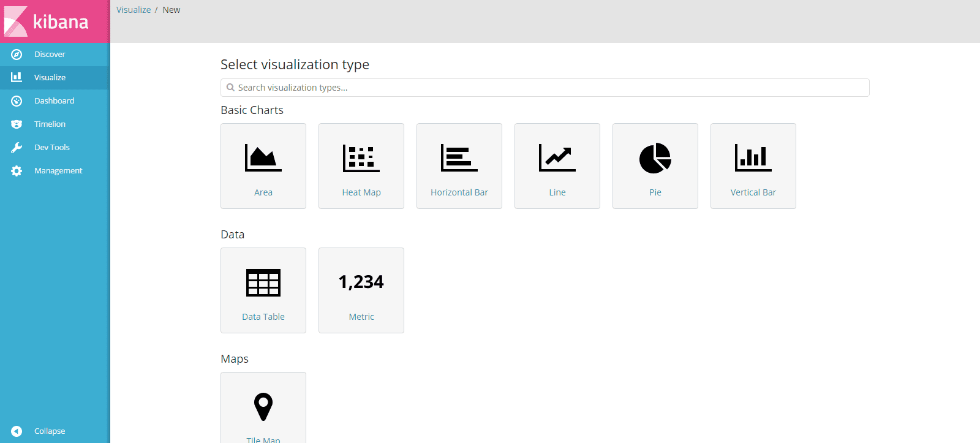This screenshot has height=443, width=980.
Task: Select the Metric 1,234 icon
Action: click(361, 282)
